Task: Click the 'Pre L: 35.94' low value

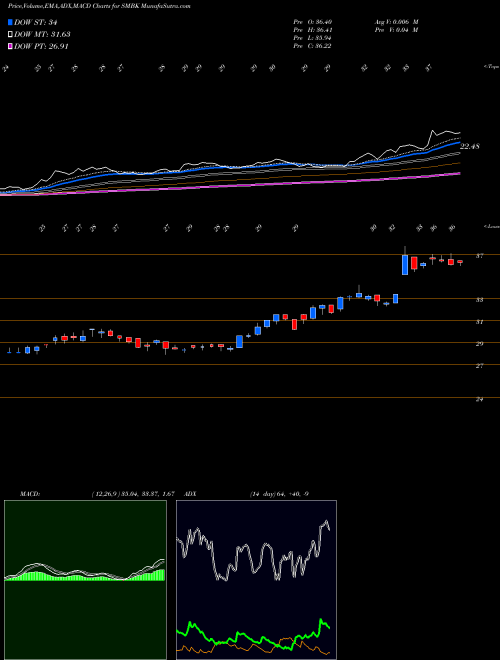Action: (312, 38)
